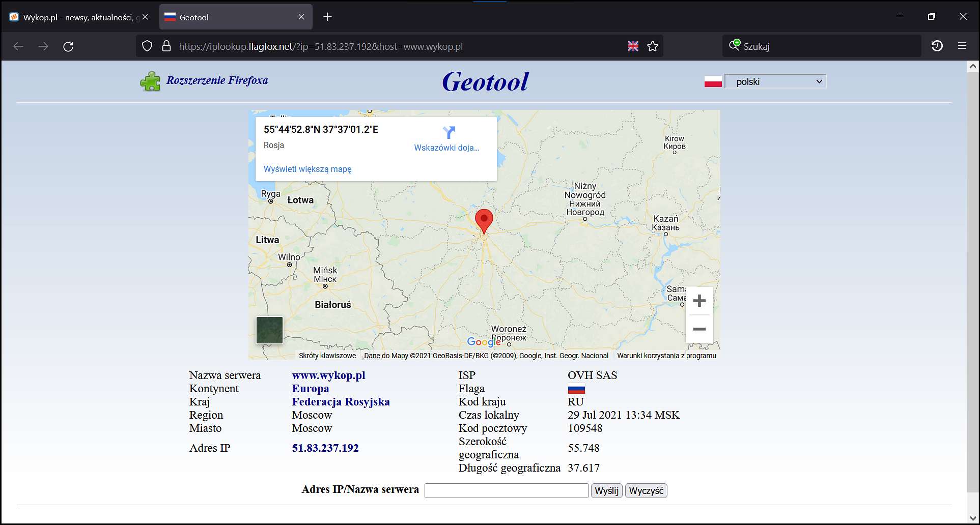980x525 pixels.
Task: Open the polski language dropdown
Action: (775, 81)
